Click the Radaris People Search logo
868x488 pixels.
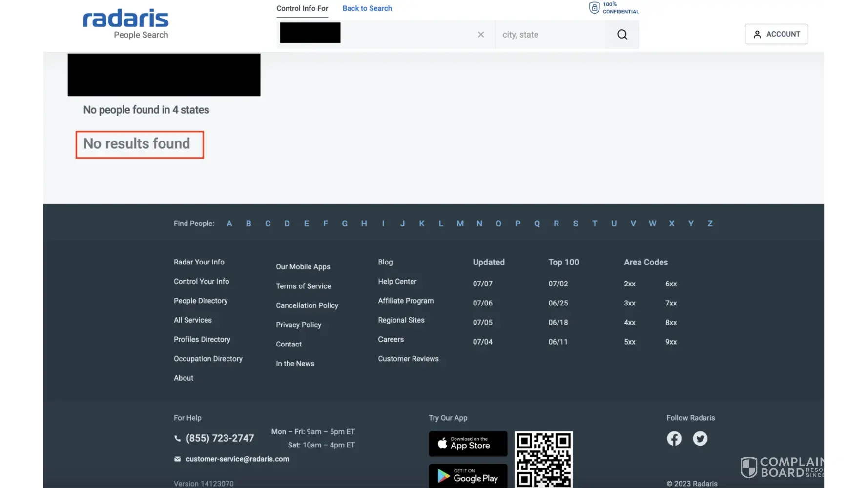tap(126, 24)
